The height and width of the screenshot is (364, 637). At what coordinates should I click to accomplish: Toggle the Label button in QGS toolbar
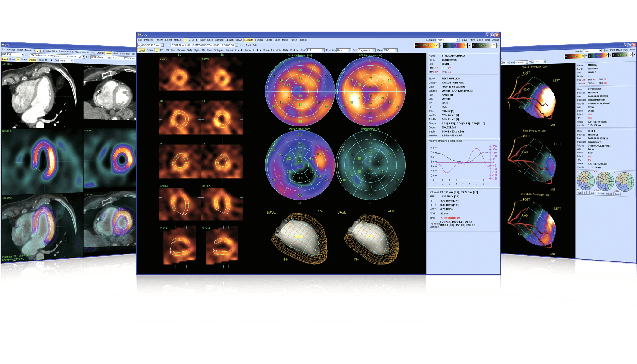pos(142,50)
